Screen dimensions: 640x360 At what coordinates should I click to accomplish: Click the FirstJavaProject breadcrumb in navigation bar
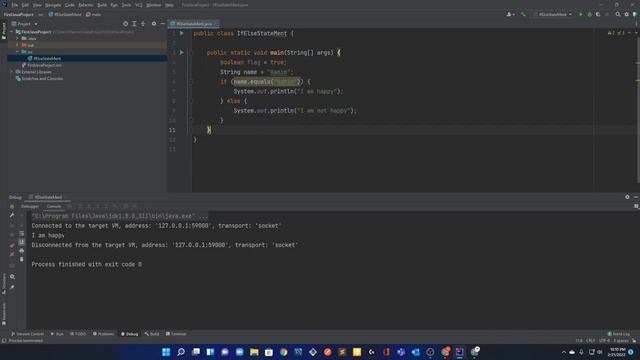click(19, 14)
